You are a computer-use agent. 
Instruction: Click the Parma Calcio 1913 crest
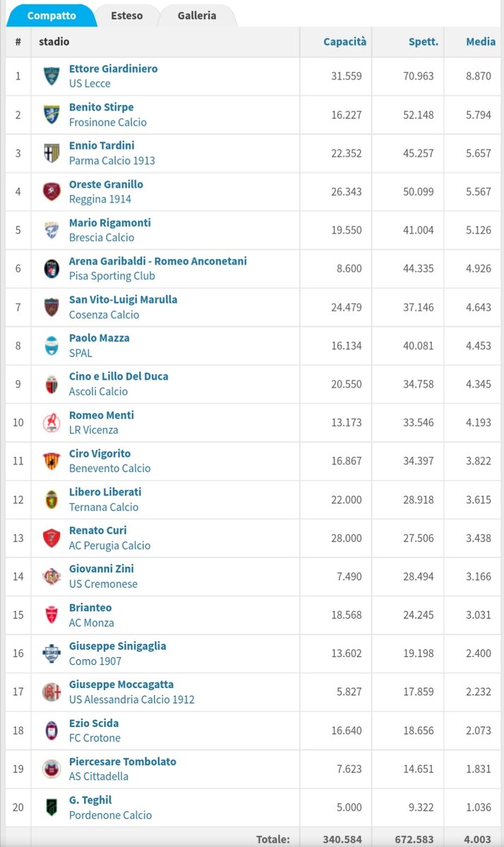pyautogui.click(x=52, y=153)
